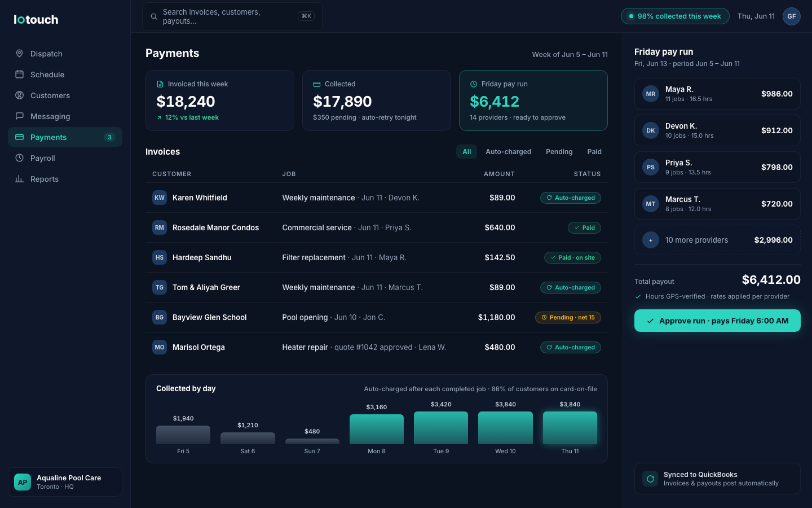Viewport: 812px width, 508px height.
Task: Click the MT avatar for Marcus T.
Action: 651,204
